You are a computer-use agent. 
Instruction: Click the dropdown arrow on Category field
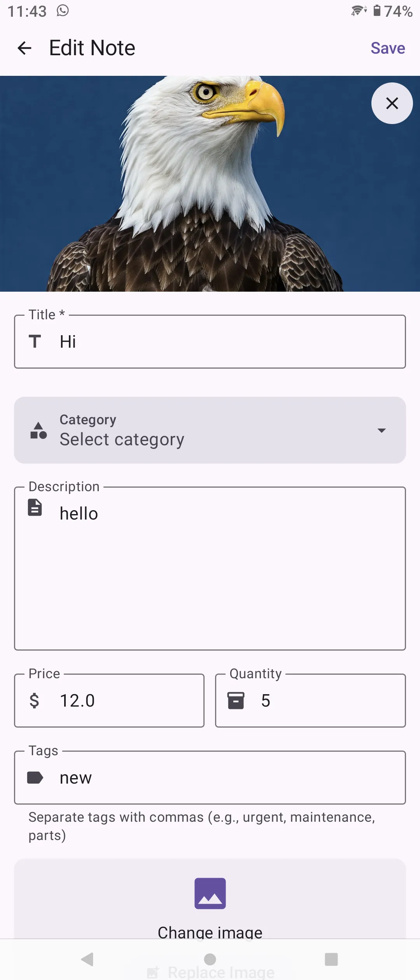[x=381, y=430]
